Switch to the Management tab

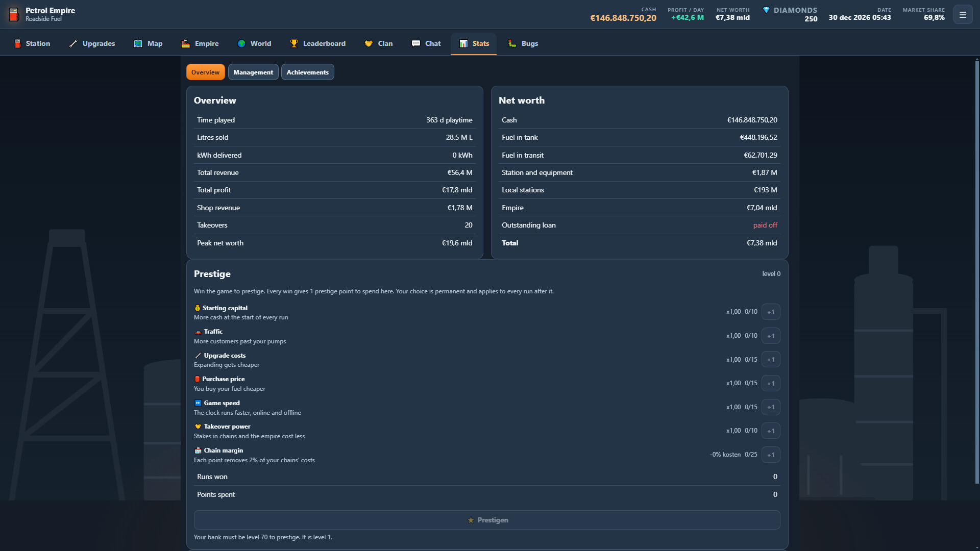click(253, 72)
